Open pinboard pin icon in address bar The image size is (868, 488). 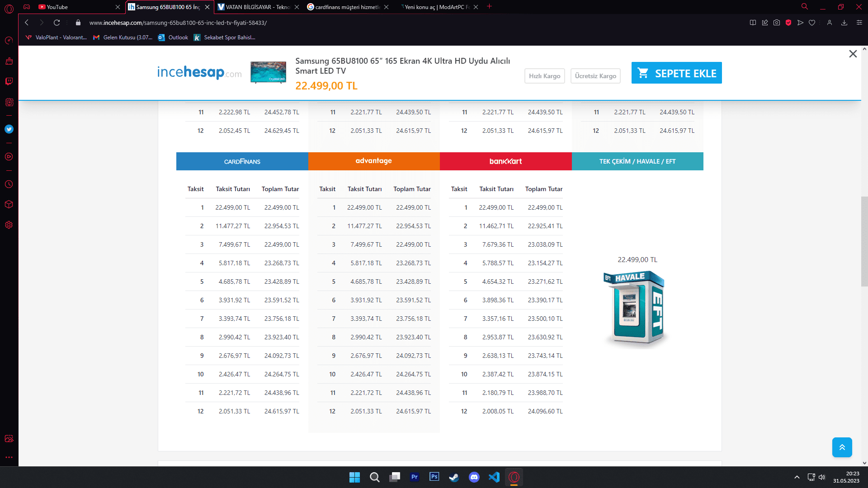point(765,23)
